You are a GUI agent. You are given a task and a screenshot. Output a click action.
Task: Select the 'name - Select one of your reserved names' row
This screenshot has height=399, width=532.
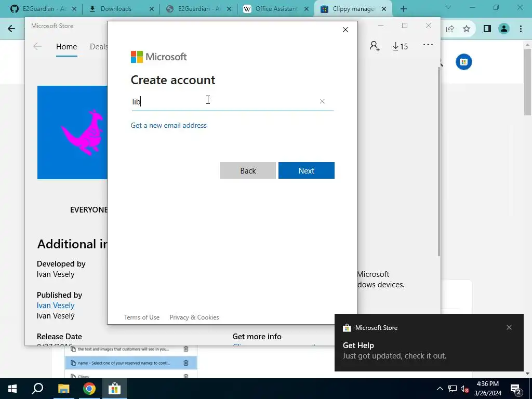tap(130, 363)
